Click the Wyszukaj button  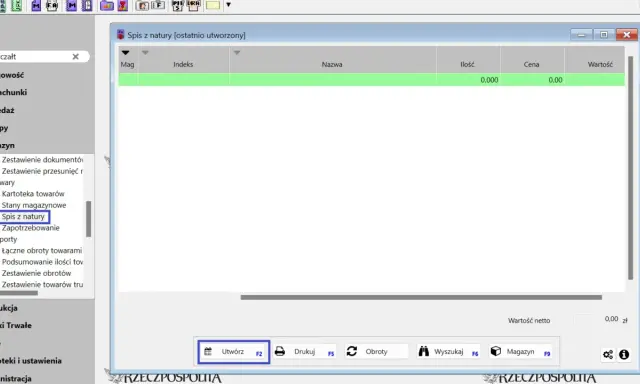pyautogui.click(x=448, y=351)
